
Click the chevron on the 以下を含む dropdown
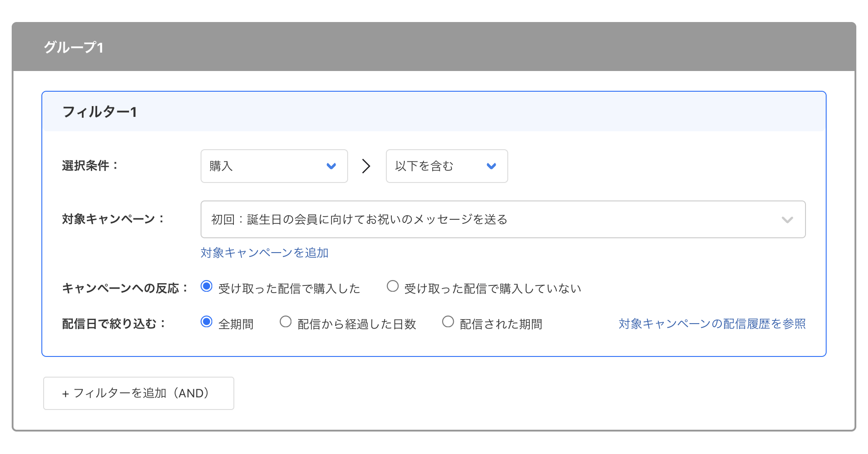point(491,166)
